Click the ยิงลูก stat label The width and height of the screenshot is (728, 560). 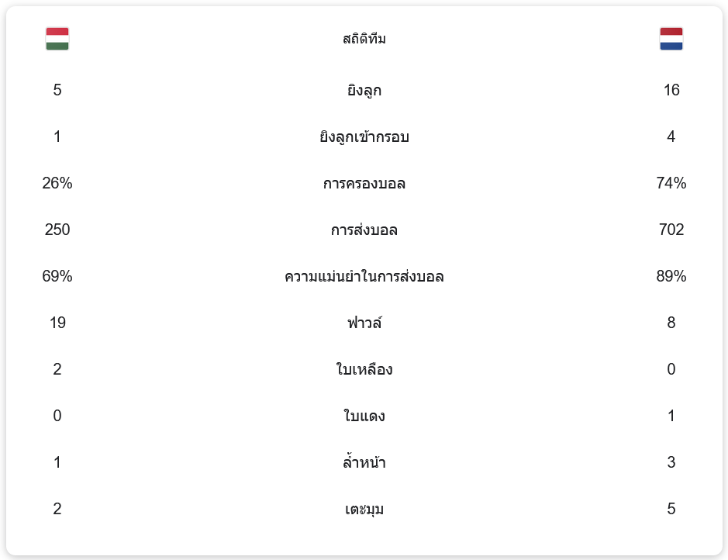coord(364,91)
